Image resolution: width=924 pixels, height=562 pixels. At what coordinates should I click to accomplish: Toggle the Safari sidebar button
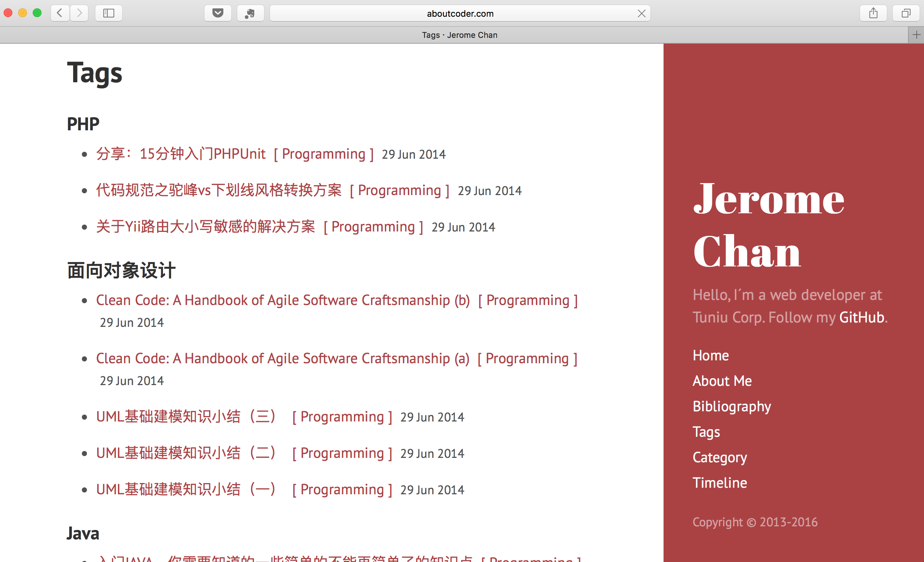[108, 13]
